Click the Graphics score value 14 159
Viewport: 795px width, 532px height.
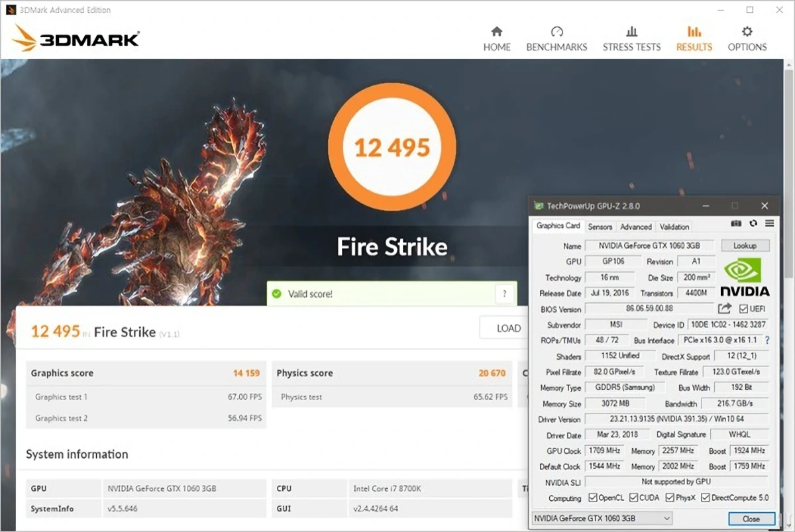click(246, 373)
